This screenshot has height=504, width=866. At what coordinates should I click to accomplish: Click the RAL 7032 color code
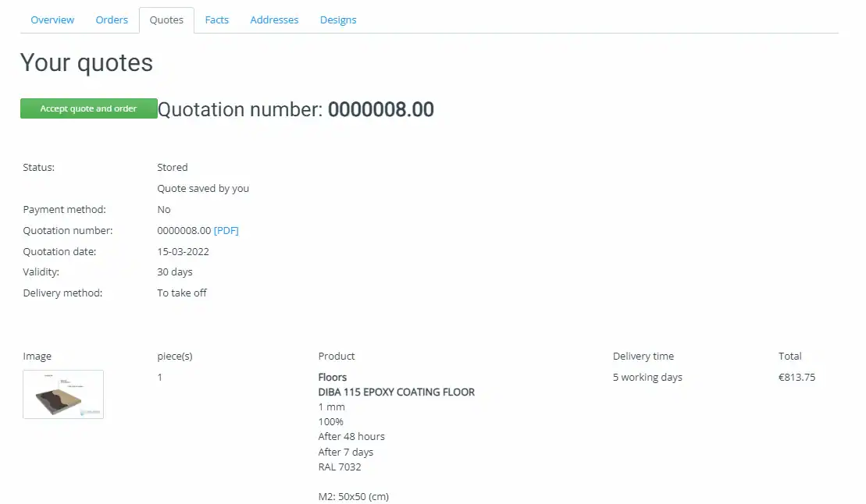point(339,467)
